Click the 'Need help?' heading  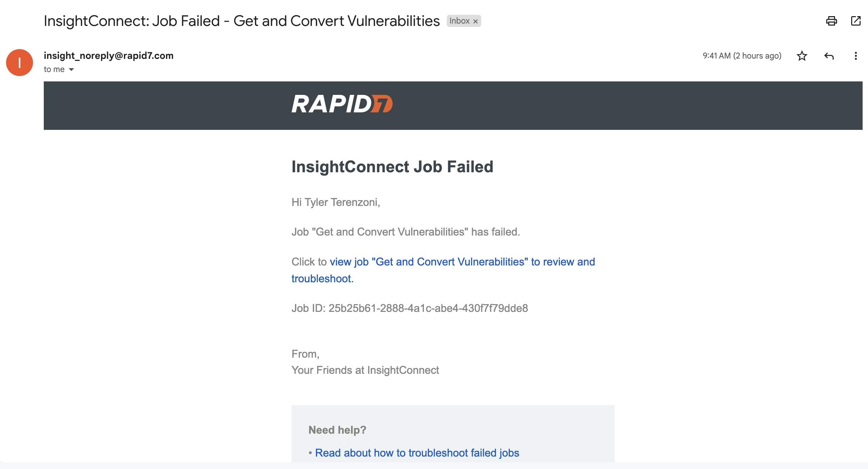337,430
